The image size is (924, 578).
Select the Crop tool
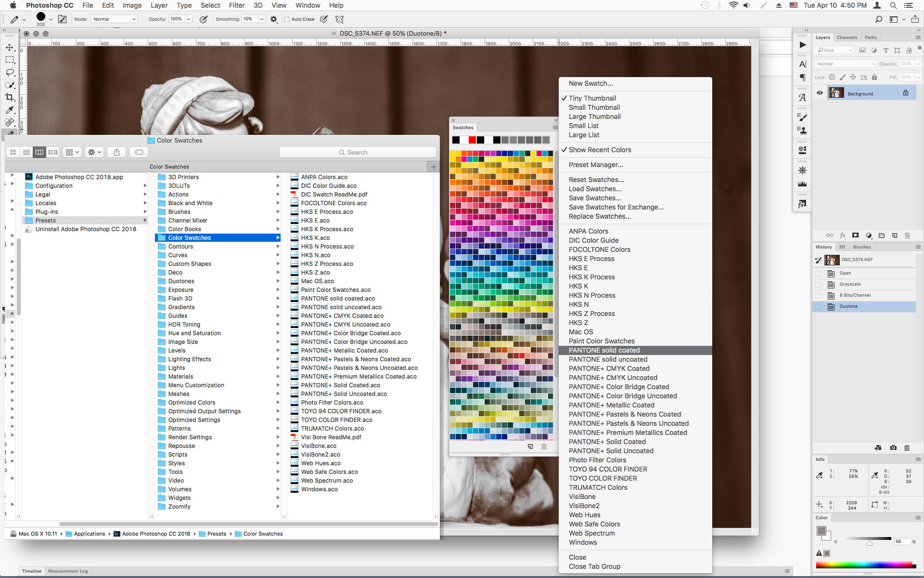(10, 97)
